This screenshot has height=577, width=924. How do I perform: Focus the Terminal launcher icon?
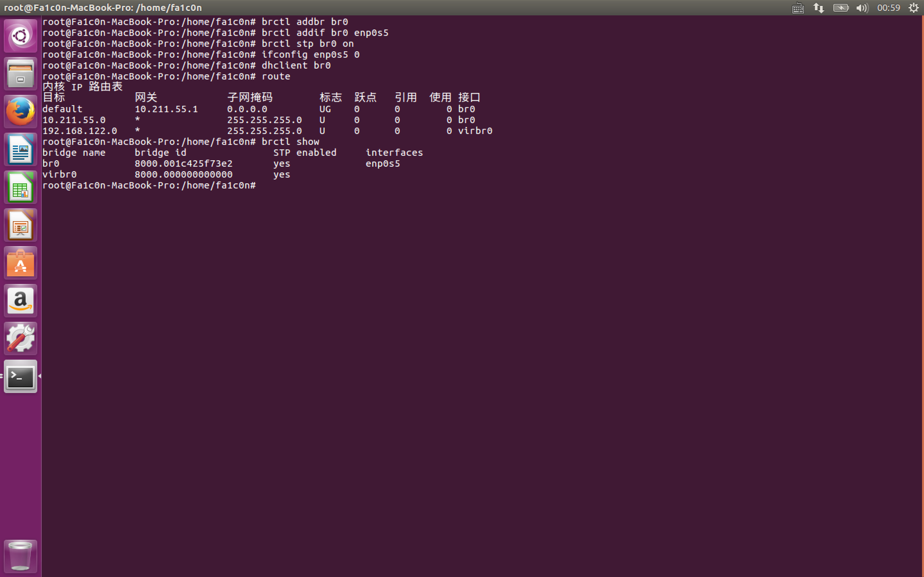click(x=20, y=377)
